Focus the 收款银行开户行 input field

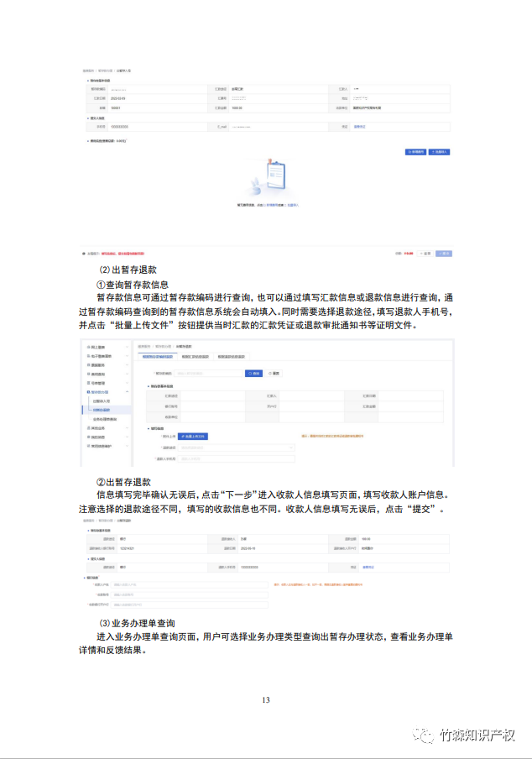pyautogui.click(x=189, y=605)
